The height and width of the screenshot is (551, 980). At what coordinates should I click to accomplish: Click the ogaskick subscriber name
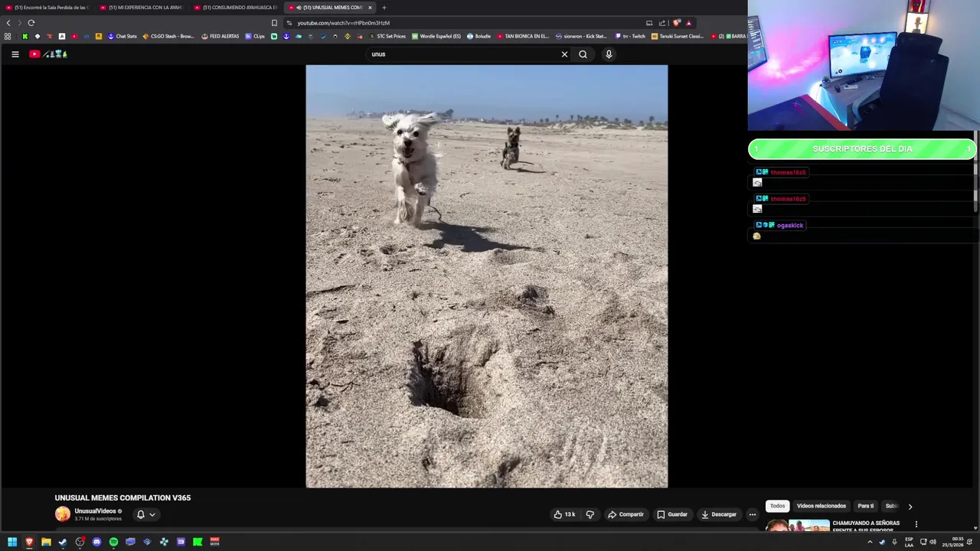coord(789,225)
